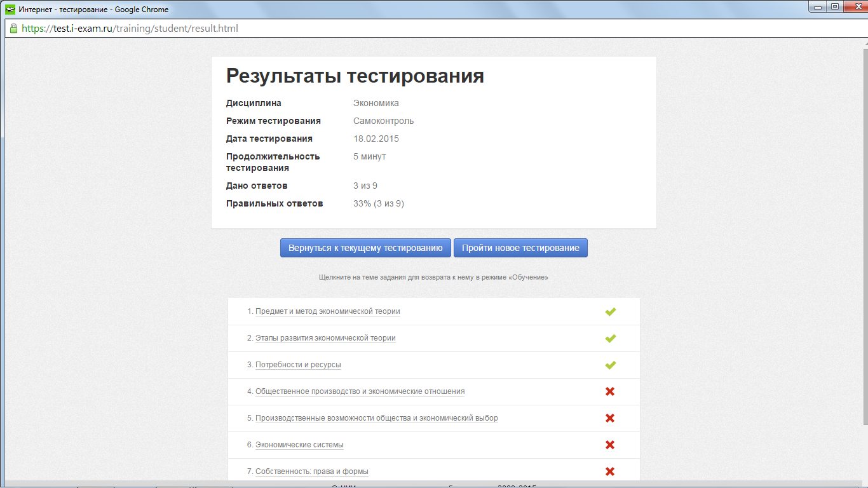Click Вернуться к текущему тестированию button
Image resolution: width=868 pixels, height=488 pixels.
(365, 248)
